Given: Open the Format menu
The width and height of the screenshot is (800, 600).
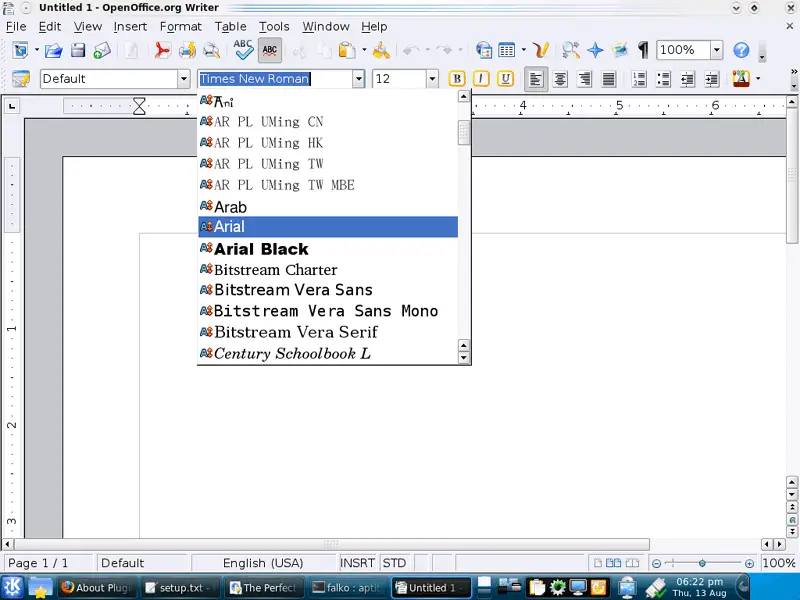Looking at the screenshot, I should 181,27.
